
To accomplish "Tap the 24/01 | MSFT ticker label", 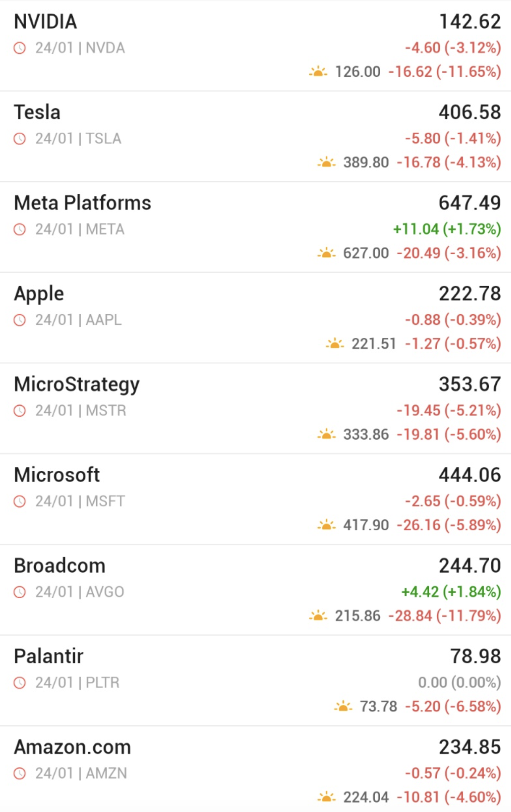I will pos(80,501).
